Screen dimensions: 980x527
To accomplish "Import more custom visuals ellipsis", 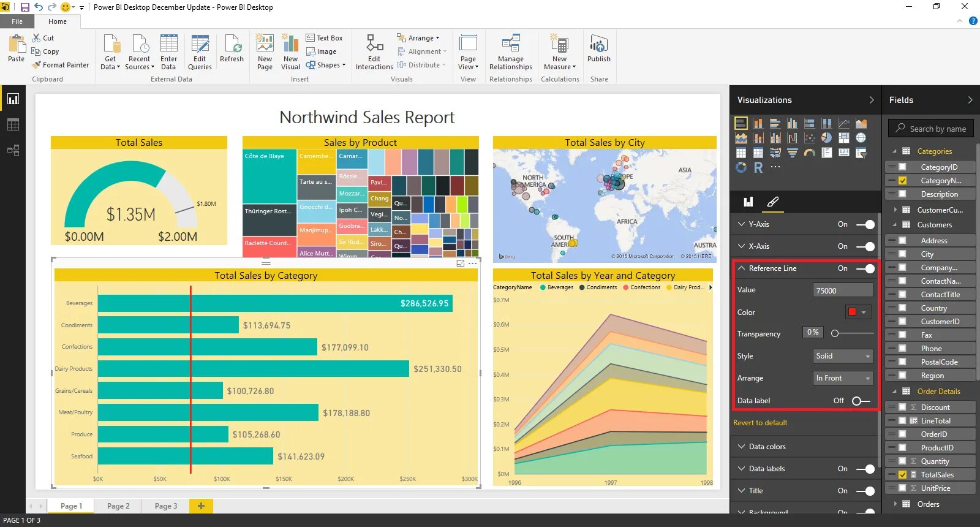I will tap(775, 167).
